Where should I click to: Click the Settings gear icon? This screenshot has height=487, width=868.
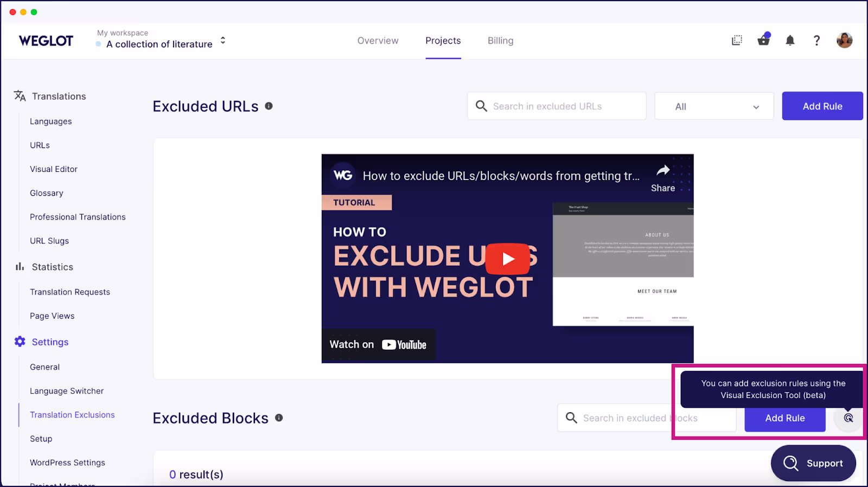point(20,342)
